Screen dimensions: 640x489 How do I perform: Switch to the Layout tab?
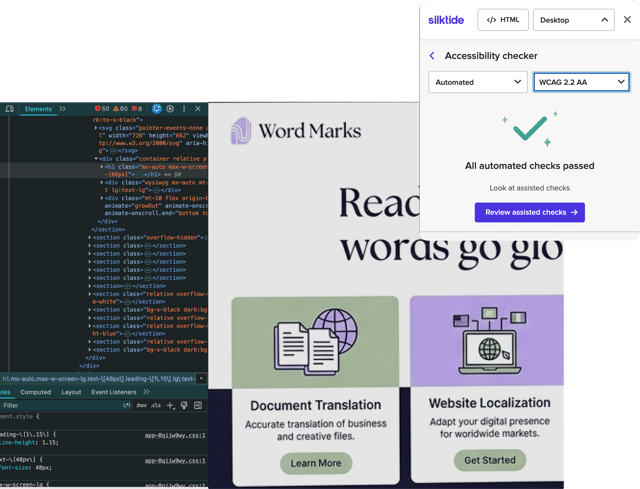click(x=71, y=392)
